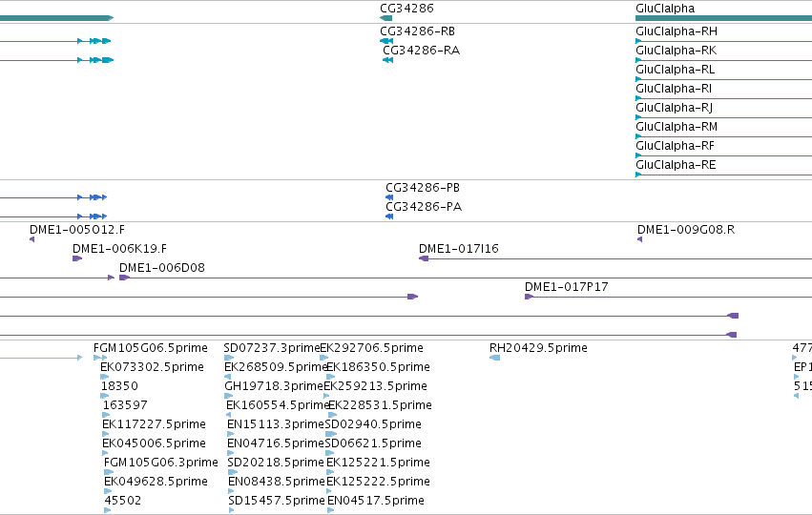Viewport: 812px width, 515px height.
Task: Click the EK160554.5prime EST label
Action: [278, 405]
